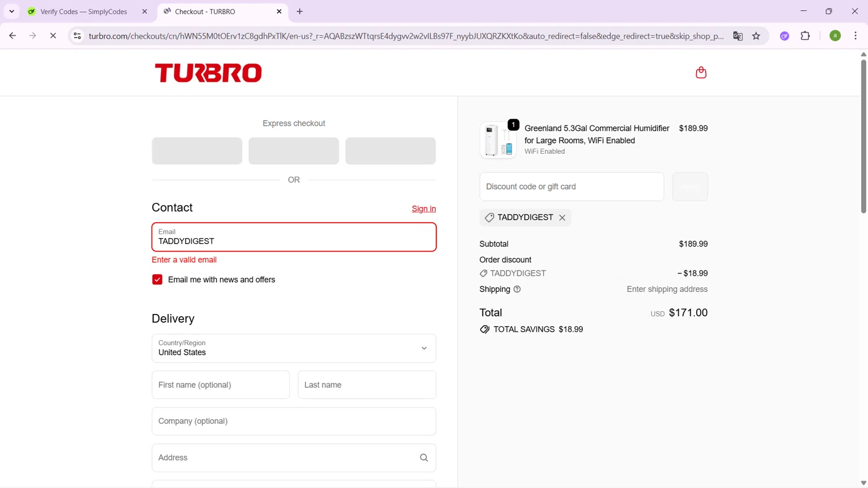868x488 pixels.
Task: Click the browser address bar URL
Action: (x=406, y=36)
